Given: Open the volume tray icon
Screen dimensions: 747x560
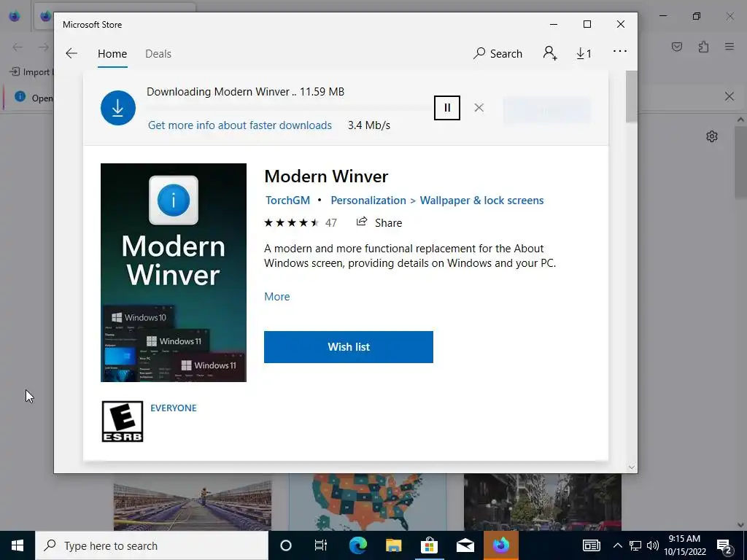Looking at the screenshot, I should coord(653,545).
